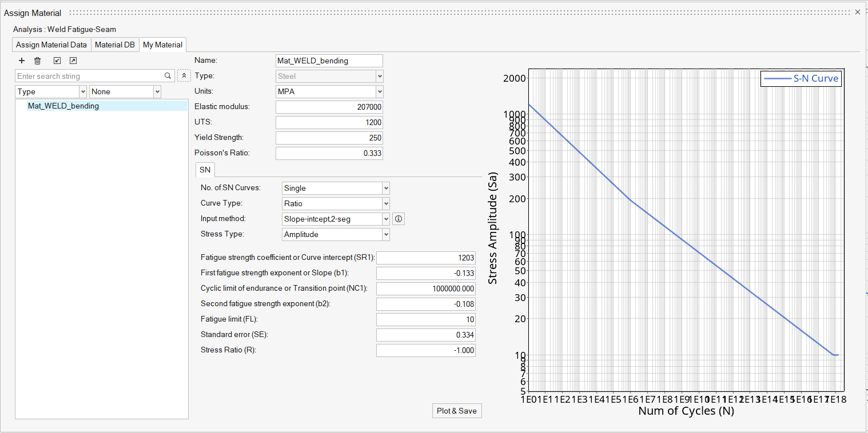Click the S-N Curve legend entry
Viewport: 868px width, 433px height.
click(x=801, y=79)
